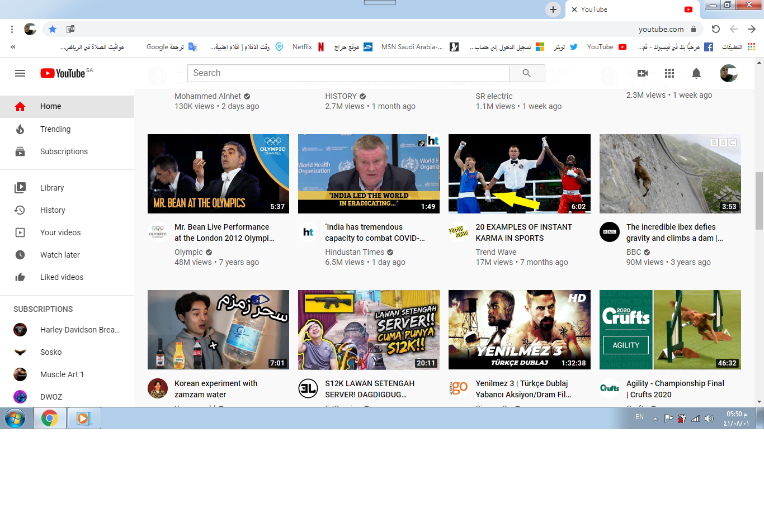This screenshot has height=532, width=764.
Task: Click the search magnifier button
Action: [x=527, y=73]
